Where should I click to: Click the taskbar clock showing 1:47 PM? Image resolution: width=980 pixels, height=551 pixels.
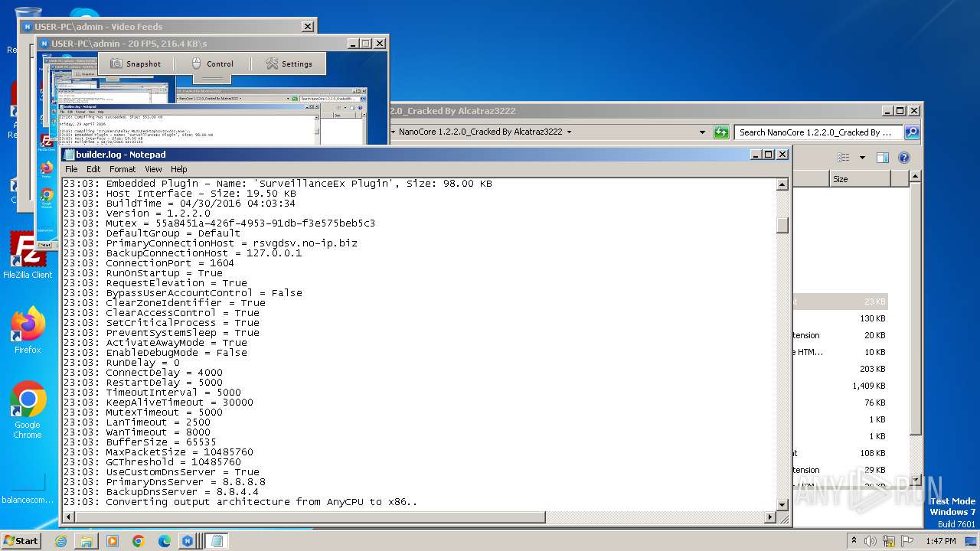tap(940, 541)
